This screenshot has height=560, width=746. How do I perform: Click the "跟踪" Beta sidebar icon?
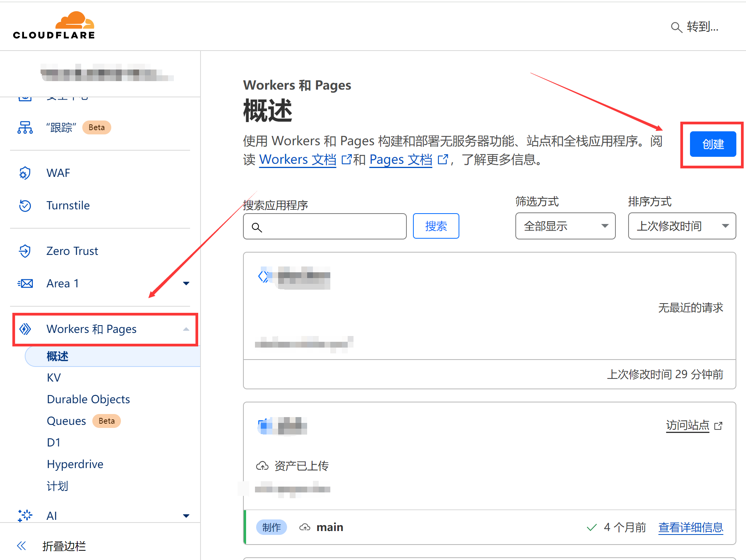(x=25, y=127)
